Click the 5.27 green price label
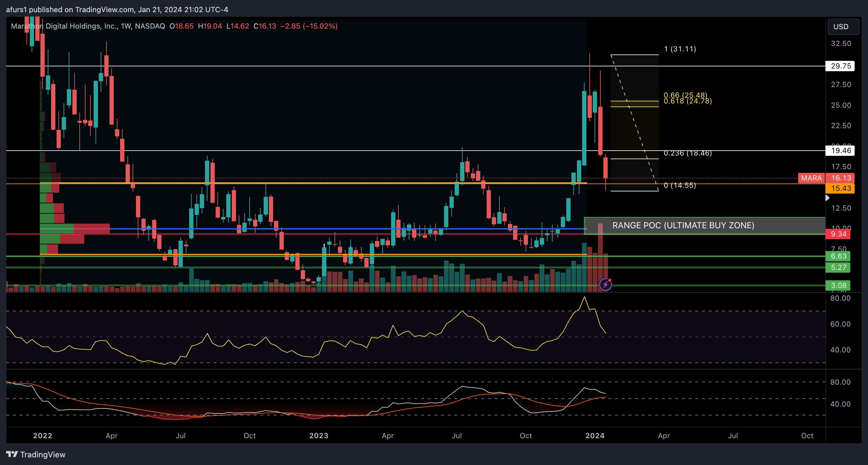Image resolution: width=868 pixels, height=465 pixels. [838, 267]
